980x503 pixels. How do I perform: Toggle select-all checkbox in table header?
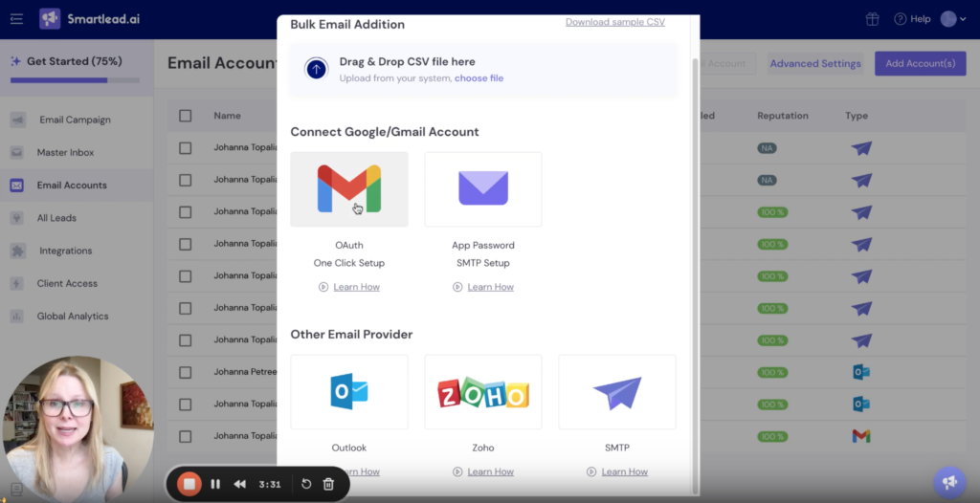[x=185, y=116]
